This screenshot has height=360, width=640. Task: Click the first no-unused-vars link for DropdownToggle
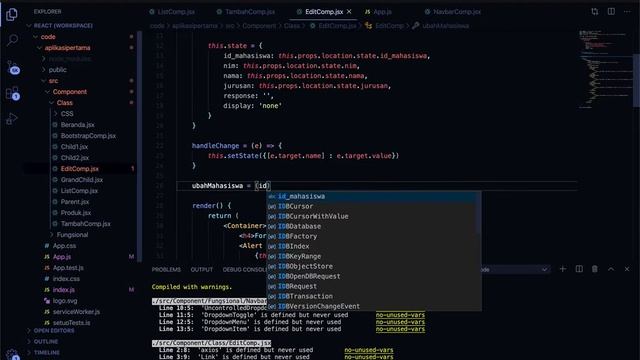pyautogui.click(x=400, y=315)
